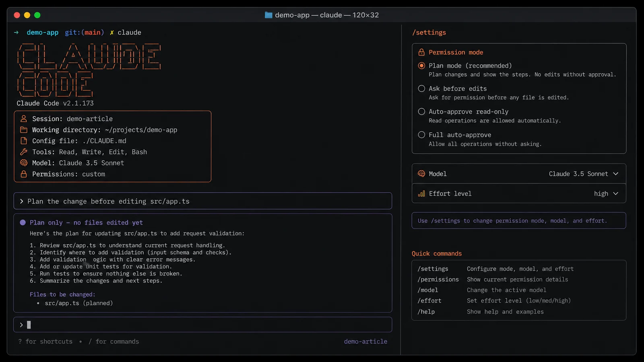Click Tools: Read, Write, Edit, Bash text
This screenshot has width=644, height=362.
pos(89,152)
